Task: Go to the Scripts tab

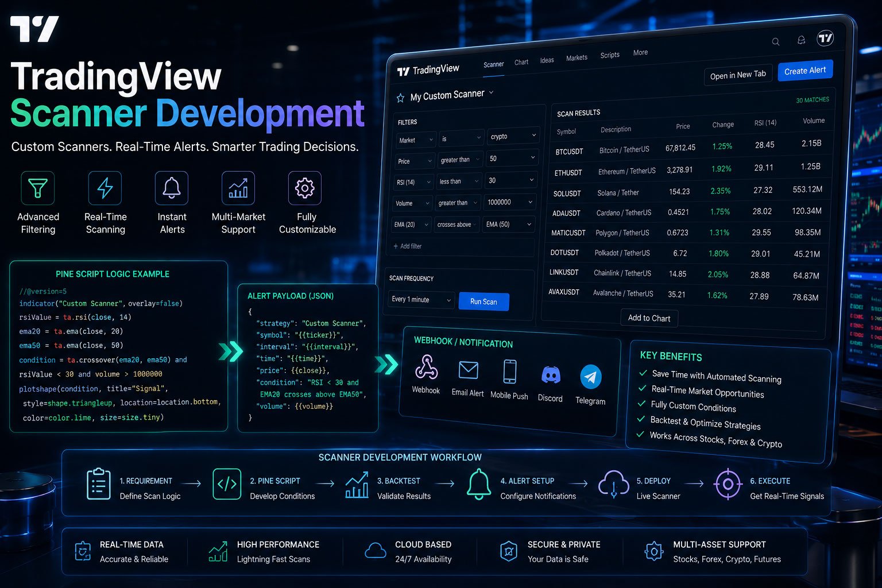Action: click(610, 55)
